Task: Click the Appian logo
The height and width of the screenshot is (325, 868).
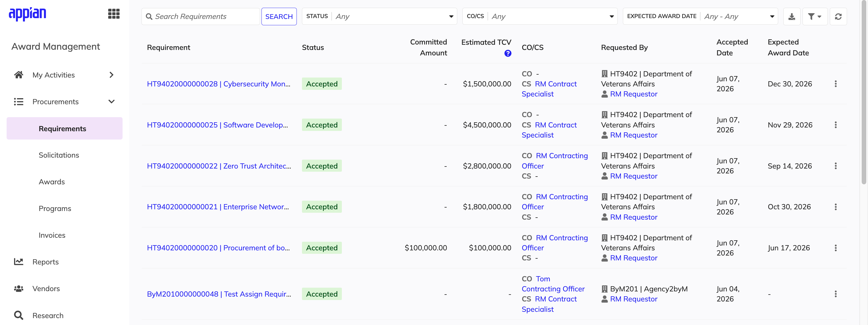Action: [27, 14]
